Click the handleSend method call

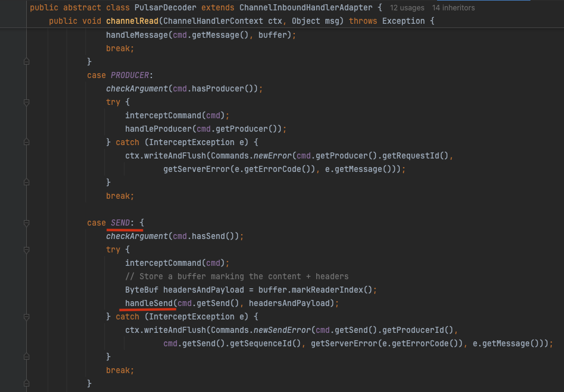tap(149, 303)
